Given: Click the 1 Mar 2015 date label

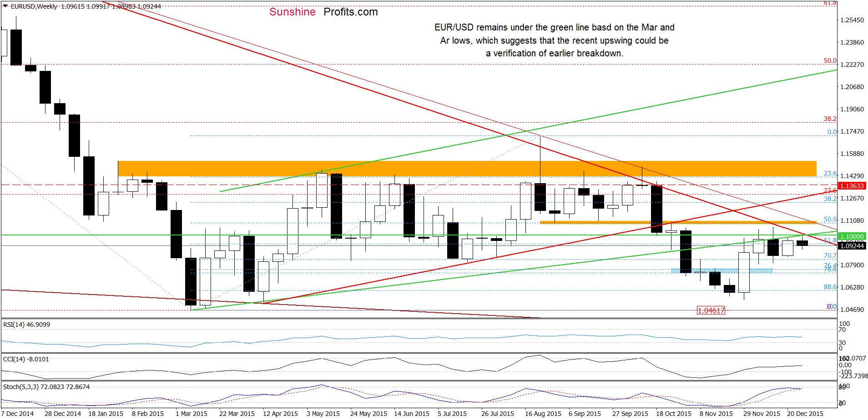Looking at the screenshot, I should 192,414.
